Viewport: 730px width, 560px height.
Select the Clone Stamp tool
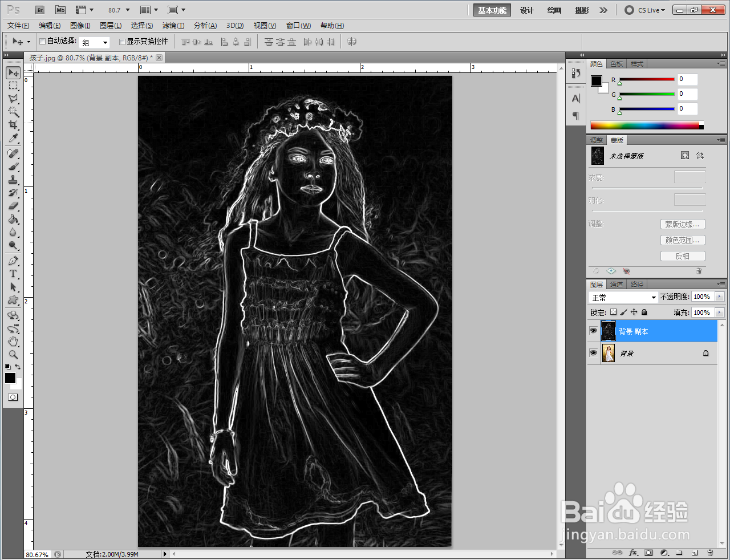coord(13,180)
